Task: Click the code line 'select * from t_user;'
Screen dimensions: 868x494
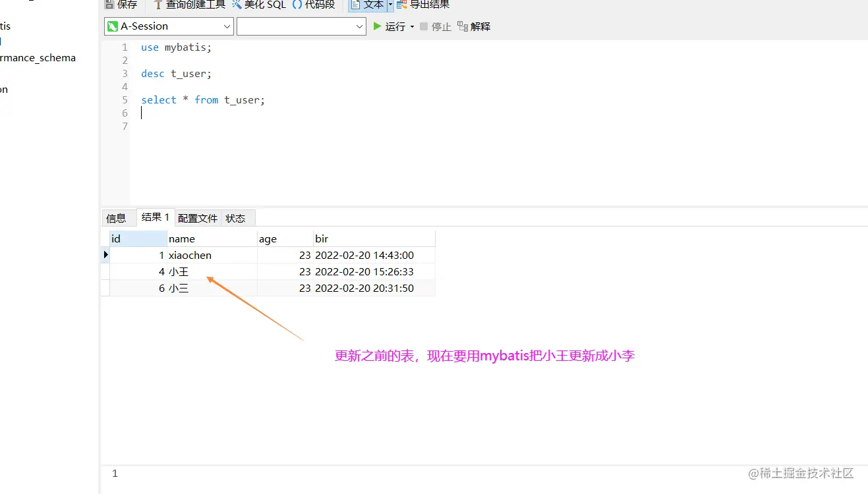Action: pos(203,100)
